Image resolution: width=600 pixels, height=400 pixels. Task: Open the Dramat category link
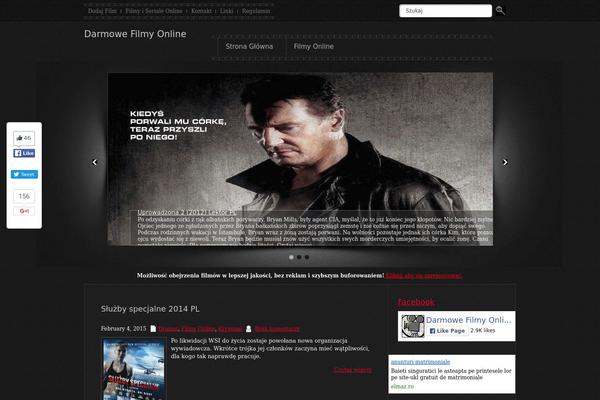click(x=168, y=329)
